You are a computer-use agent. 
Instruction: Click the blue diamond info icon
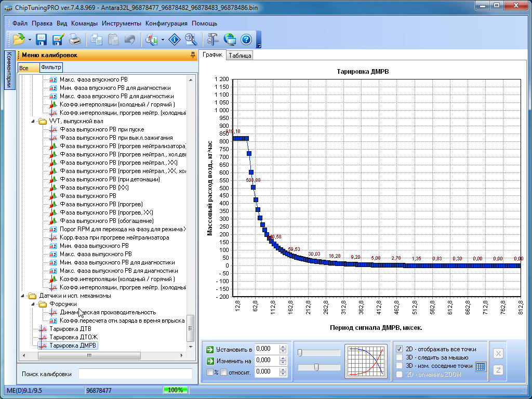(x=176, y=39)
